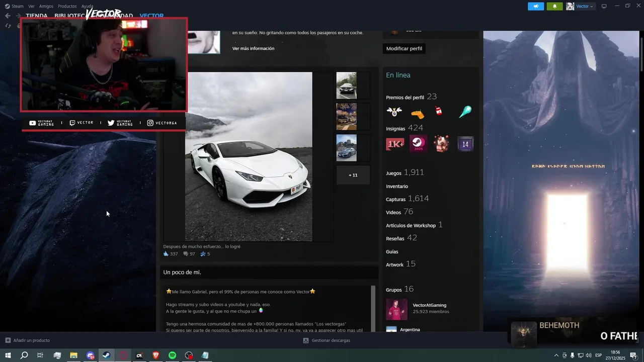
Task: Open the Artwork link
Action: pos(394,264)
